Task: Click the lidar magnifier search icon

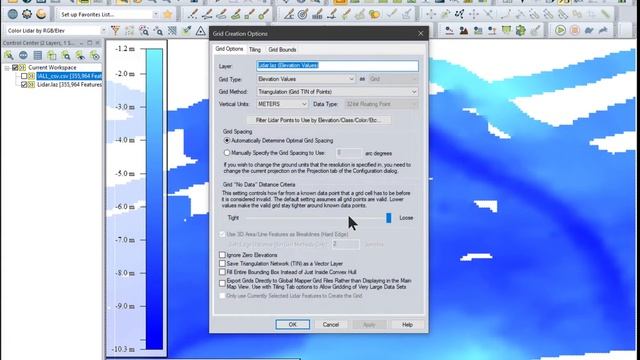Action: [144, 31]
